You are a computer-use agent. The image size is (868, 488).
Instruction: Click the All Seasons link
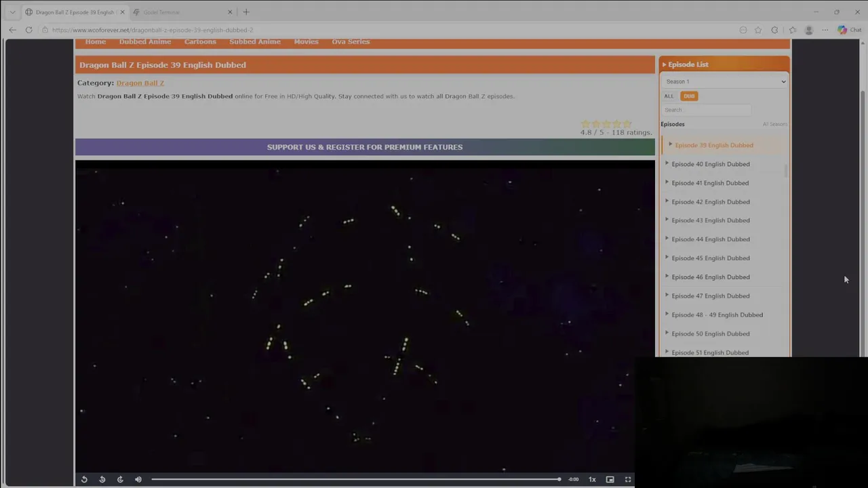click(774, 124)
